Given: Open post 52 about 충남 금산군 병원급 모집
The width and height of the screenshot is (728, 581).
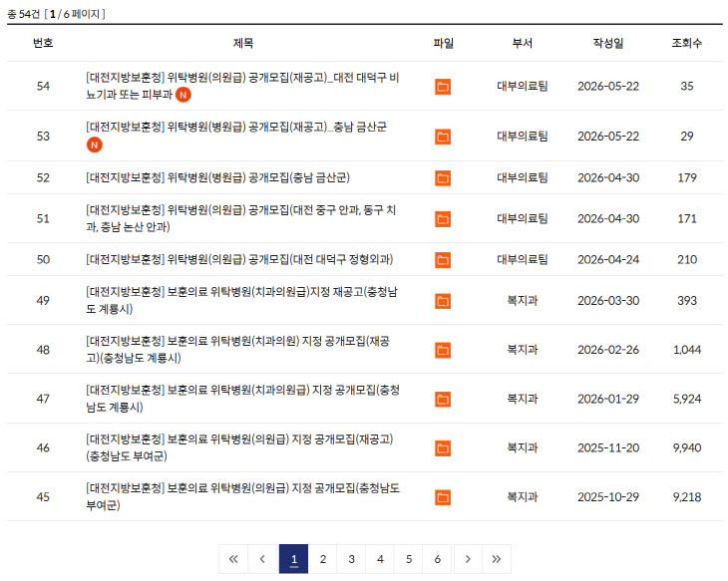Looking at the screenshot, I should [x=217, y=177].
